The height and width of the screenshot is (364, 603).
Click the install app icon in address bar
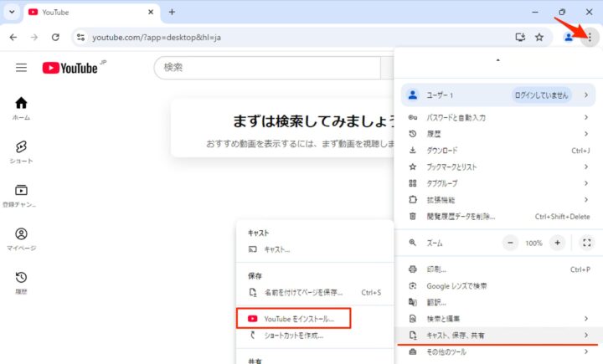519,37
